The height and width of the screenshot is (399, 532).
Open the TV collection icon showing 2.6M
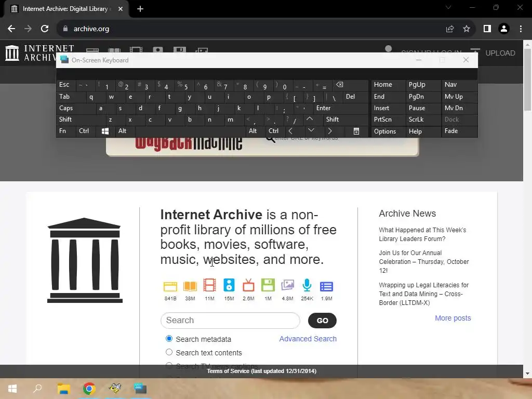(x=248, y=285)
